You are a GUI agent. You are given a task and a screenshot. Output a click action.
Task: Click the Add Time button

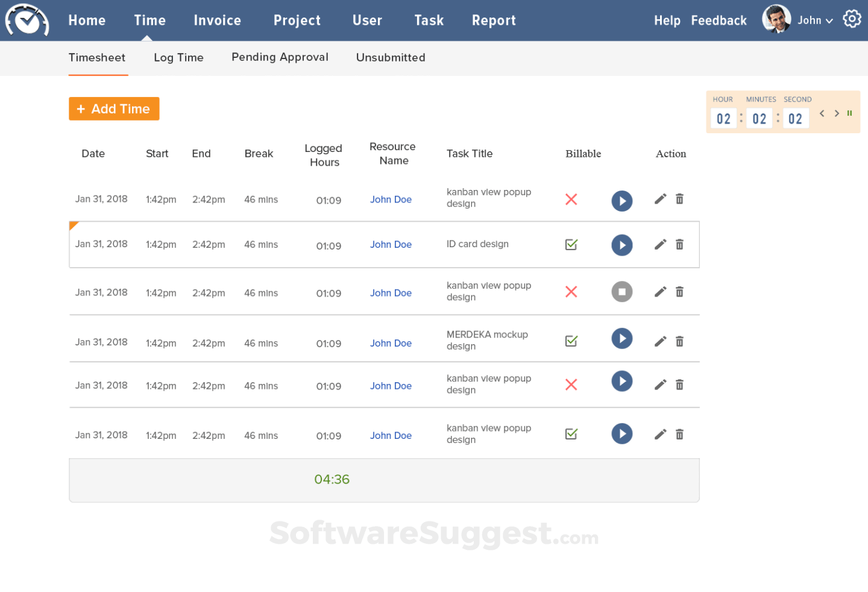(114, 109)
